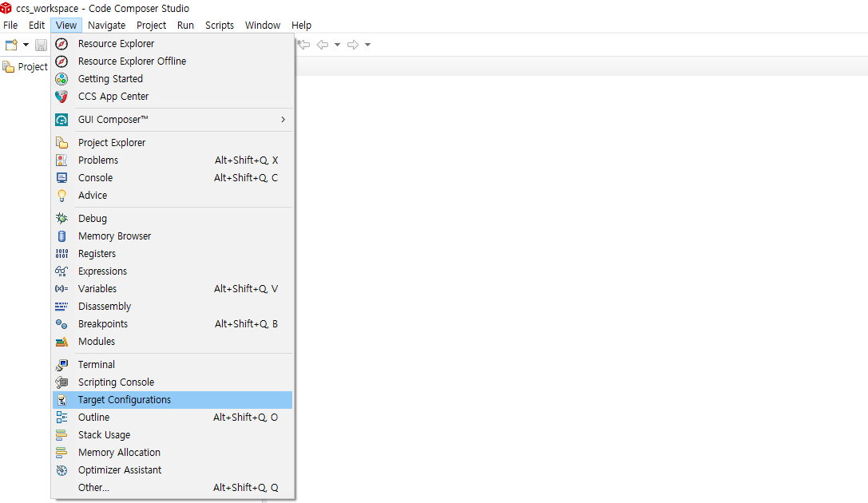The height and width of the screenshot is (503, 868).
Task: Choose Other... from the View menu
Action: point(172,488)
